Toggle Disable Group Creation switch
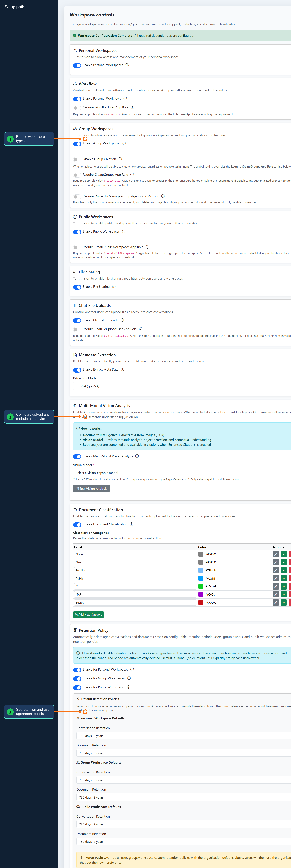Image resolution: width=291 pixels, height=868 pixels. click(77, 159)
